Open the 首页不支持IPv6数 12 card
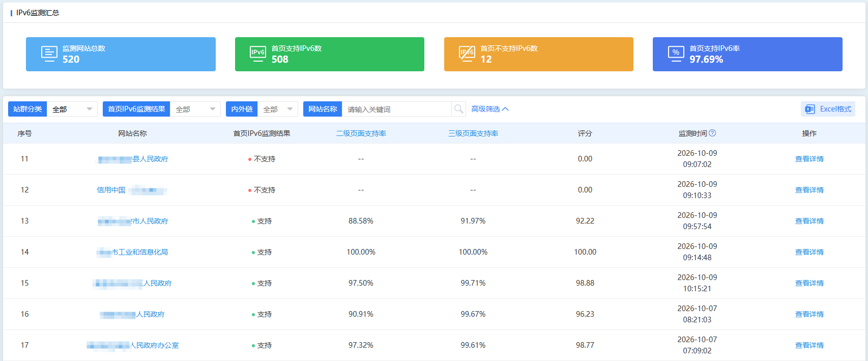 [x=539, y=54]
